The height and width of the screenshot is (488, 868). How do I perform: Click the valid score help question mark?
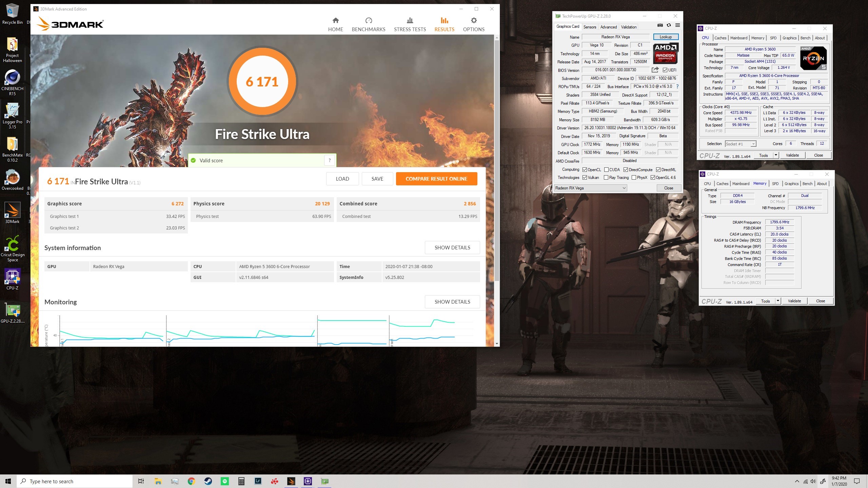(330, 160)
